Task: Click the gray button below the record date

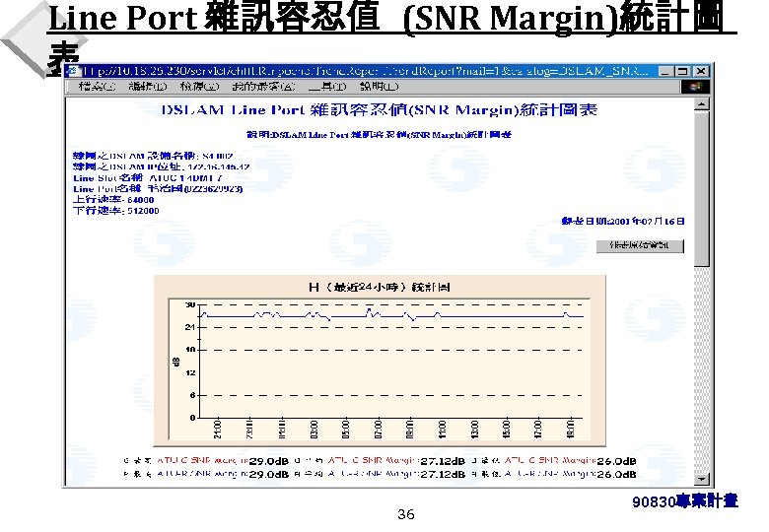Action: tap(640, 246)
